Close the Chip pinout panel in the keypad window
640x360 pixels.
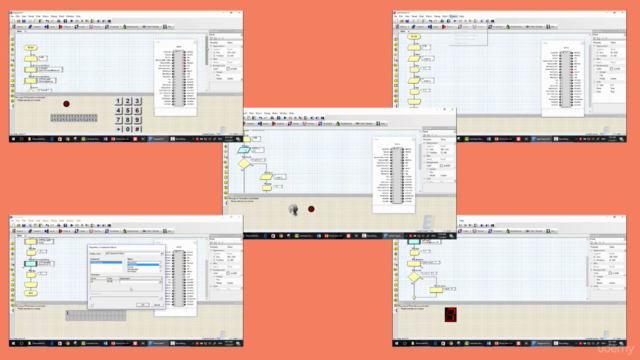[x=195, y=42]
